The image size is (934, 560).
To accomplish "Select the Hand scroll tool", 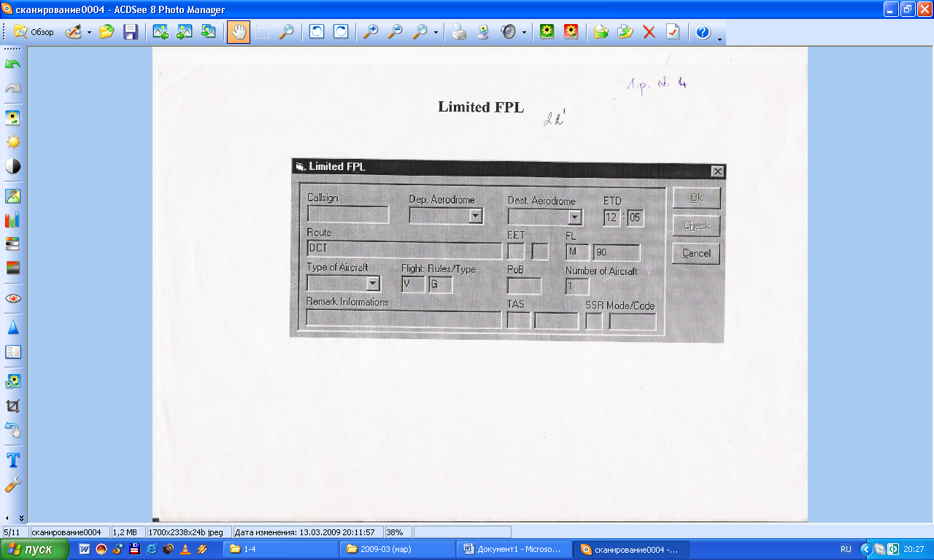I will [x=239, y=32].
